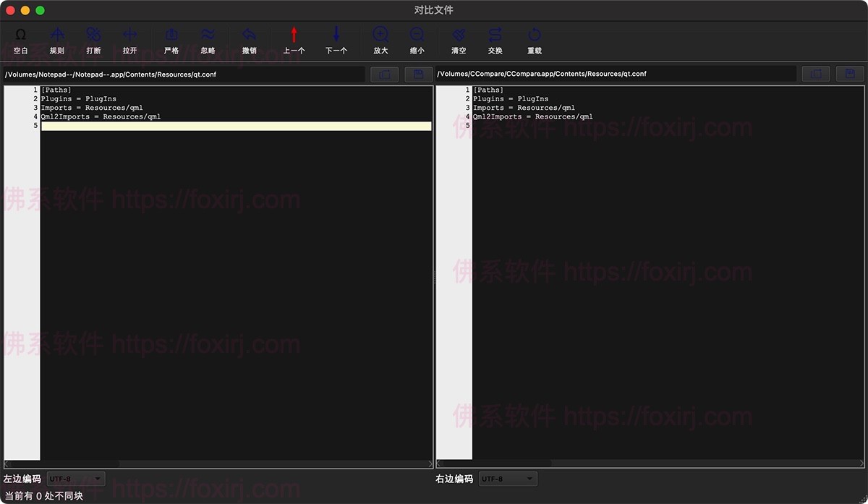Image resolution: width=868 pixels, height=504 pixels.
Task: Open the 左边编码 UTF-8 encoding dropdown
Action: 76,479
